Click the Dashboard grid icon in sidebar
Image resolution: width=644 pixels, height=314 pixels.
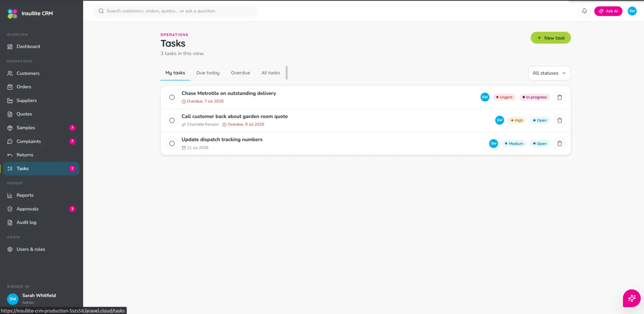(10, 47)
